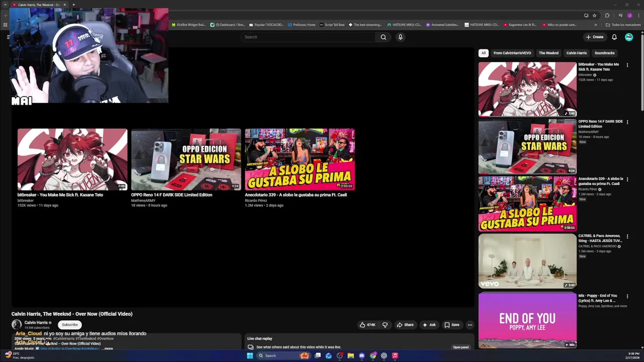The image size is (644, 362).
Task: Share the Over Now video
Action: pos(405,325)
